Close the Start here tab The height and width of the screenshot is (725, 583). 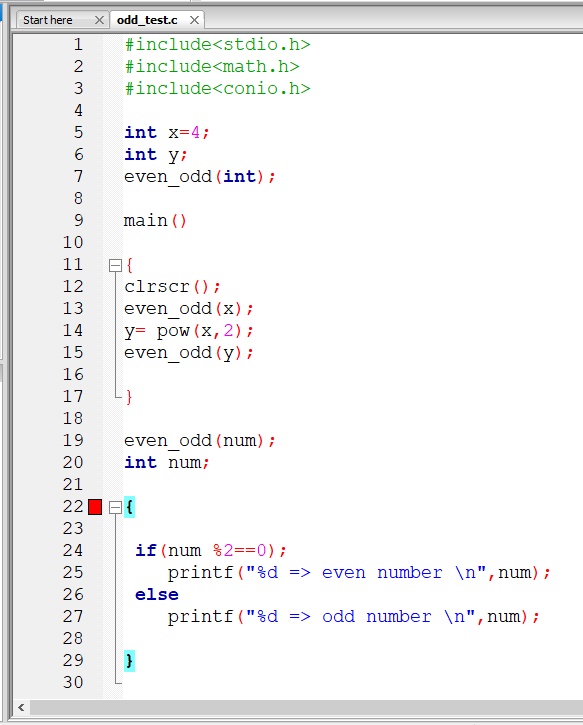tap(99, 20)
